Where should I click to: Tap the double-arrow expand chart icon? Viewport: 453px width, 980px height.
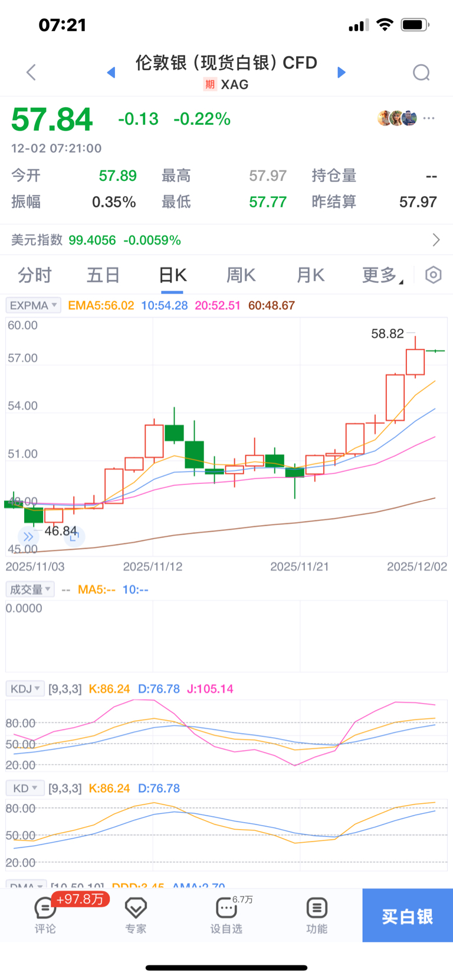click(28, 536)
